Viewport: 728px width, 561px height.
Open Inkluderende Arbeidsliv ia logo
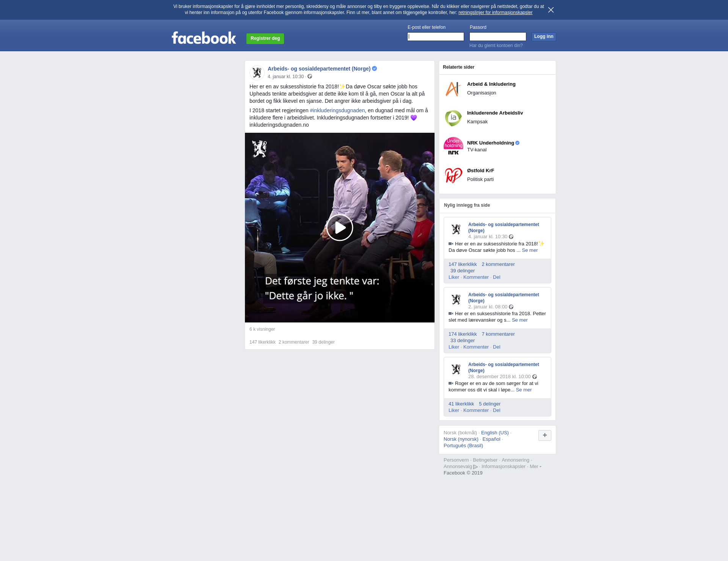click(453, 118)
